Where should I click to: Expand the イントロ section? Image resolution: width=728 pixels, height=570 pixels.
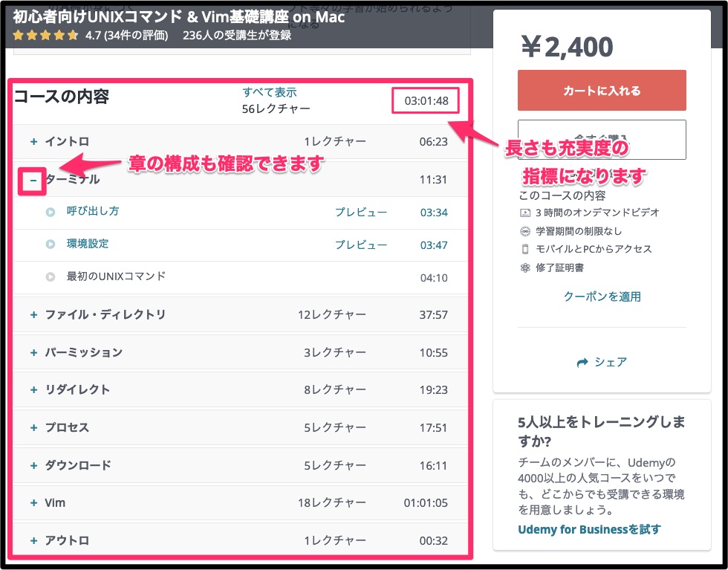(x=33, y=141)
